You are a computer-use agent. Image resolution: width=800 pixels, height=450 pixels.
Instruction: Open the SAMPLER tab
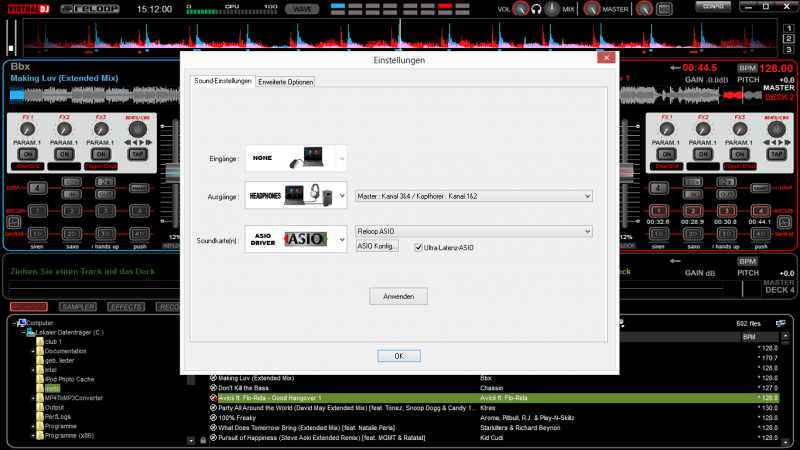click(x=78, y=307)
